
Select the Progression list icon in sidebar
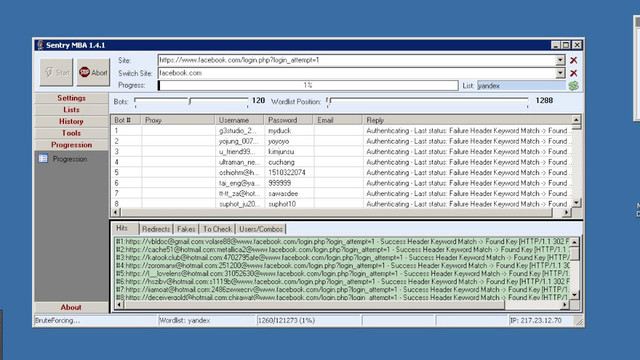tap(43, 158)
